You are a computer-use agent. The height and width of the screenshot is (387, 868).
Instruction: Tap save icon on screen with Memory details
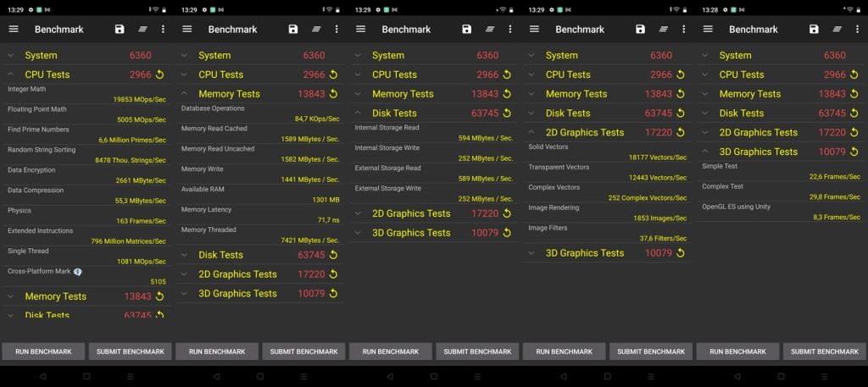[x=293, y=30]
